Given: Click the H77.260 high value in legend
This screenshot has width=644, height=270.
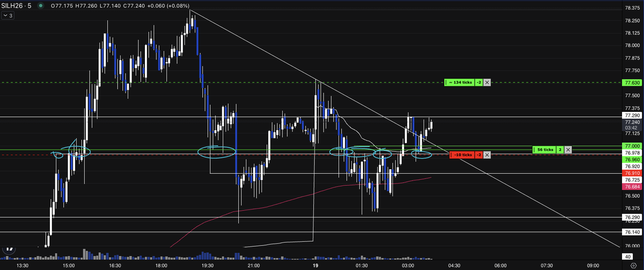Looking at the screenshot, I should pyautogui.click(x=86, y=6).
